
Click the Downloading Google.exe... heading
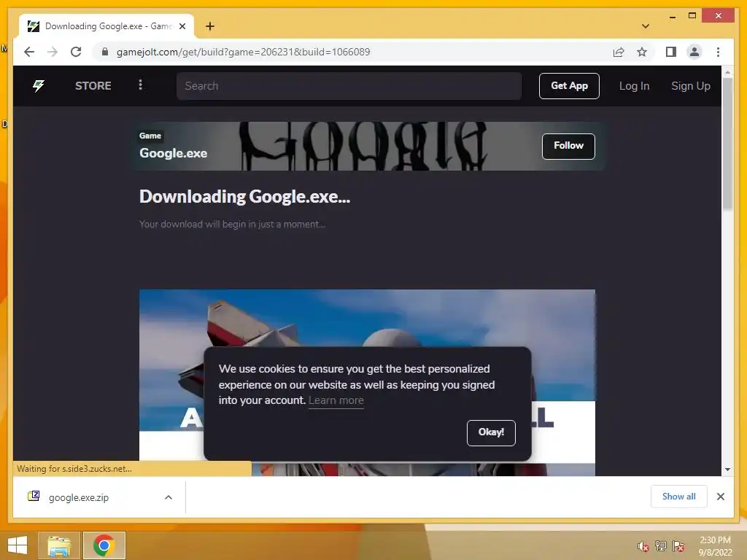(244, 197)
